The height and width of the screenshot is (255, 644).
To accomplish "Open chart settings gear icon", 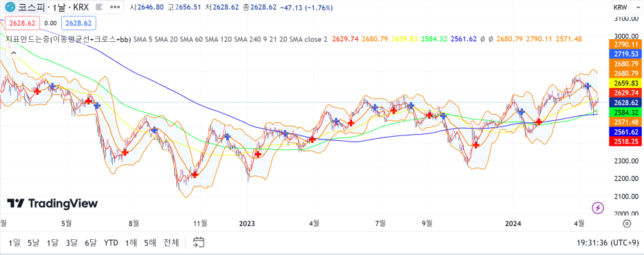I will point(627,223).
